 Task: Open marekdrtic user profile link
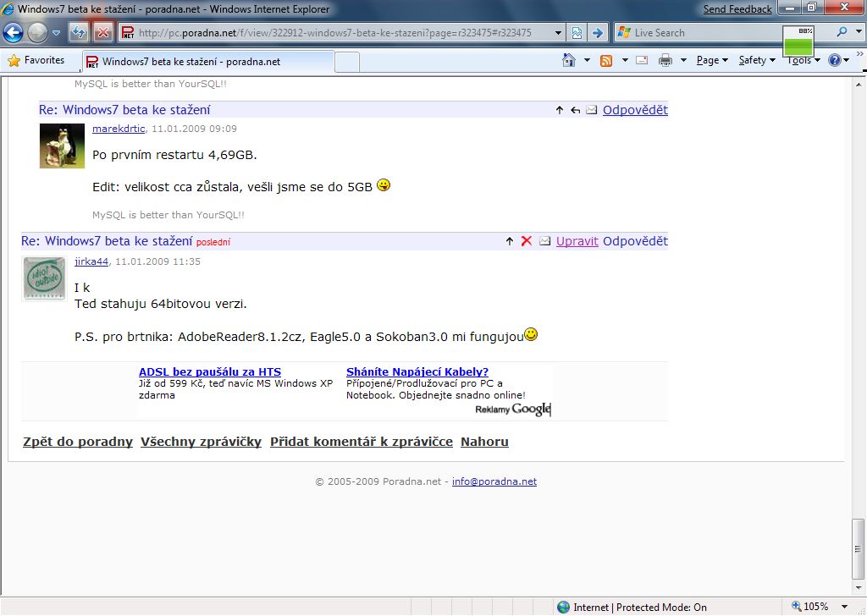[119, 129]
